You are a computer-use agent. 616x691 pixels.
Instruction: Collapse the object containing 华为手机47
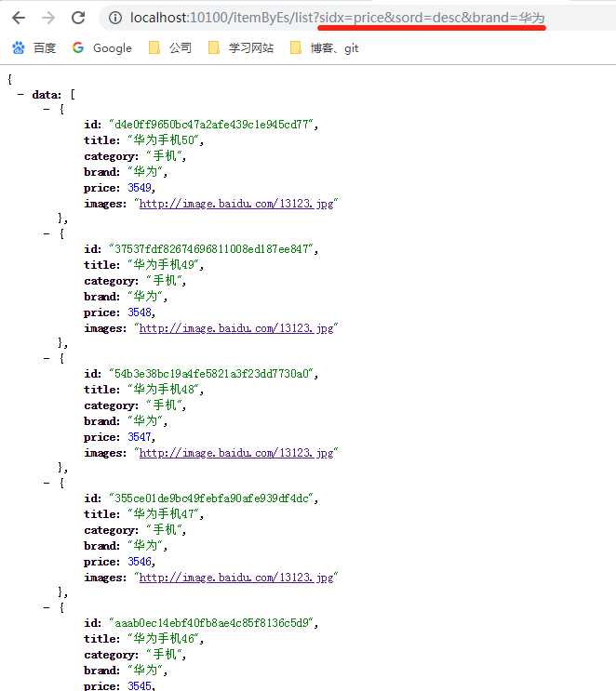47,483
